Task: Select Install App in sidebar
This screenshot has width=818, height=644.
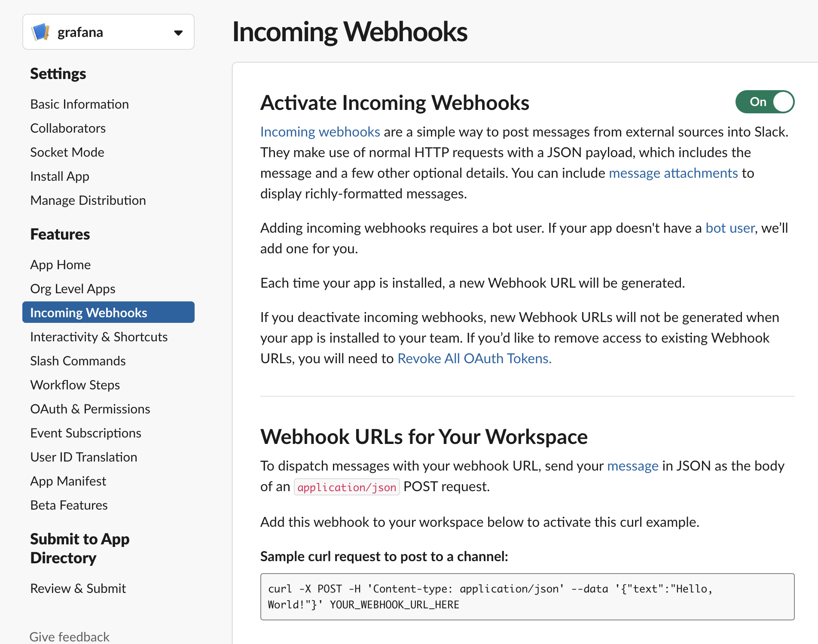Action: click(x=60, y=176)
